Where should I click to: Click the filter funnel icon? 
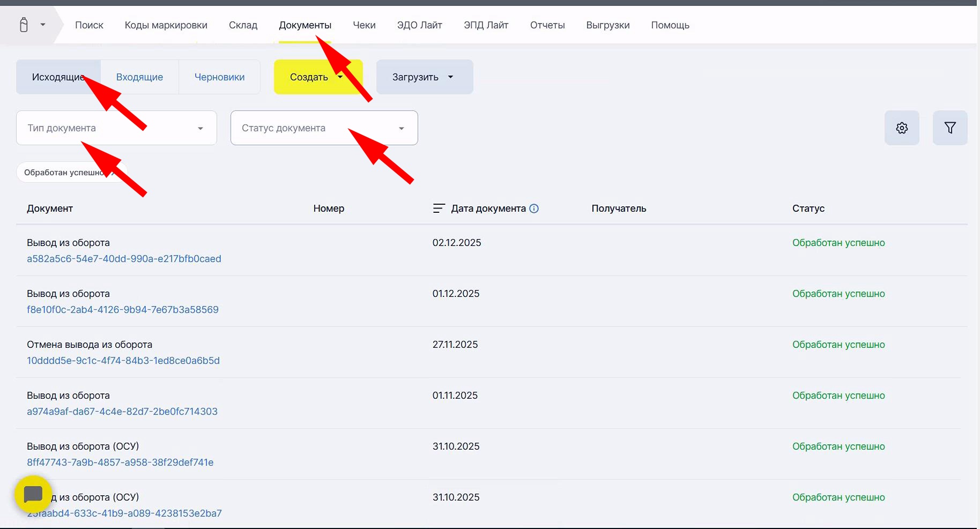[x=949, y=128]
